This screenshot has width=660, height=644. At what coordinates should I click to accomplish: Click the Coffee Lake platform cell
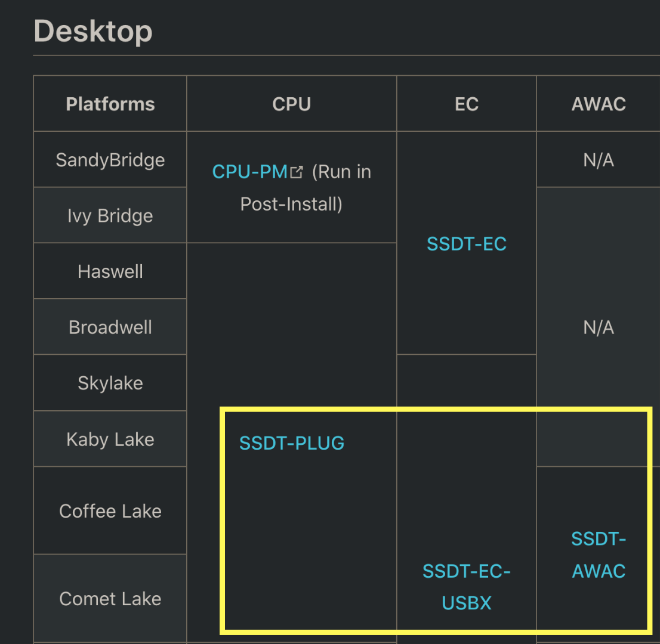click(110, 511)
